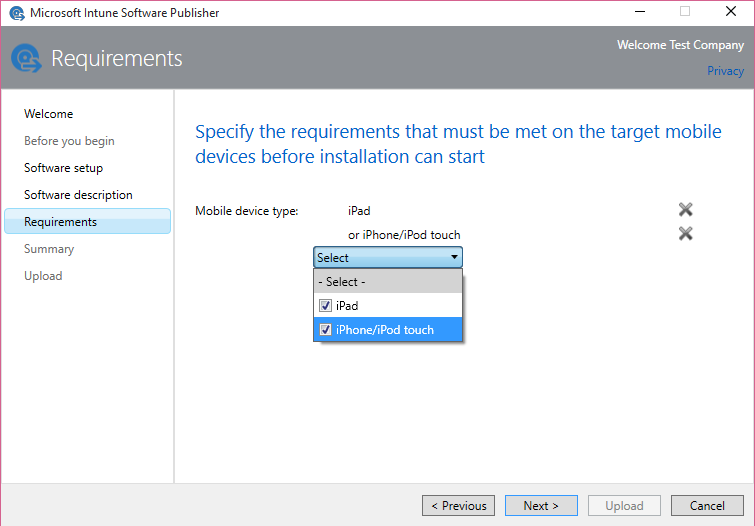This screenshot has height=526, width=755.
Task: Go to the Welcome step
Action: click(x=49, y=114)
